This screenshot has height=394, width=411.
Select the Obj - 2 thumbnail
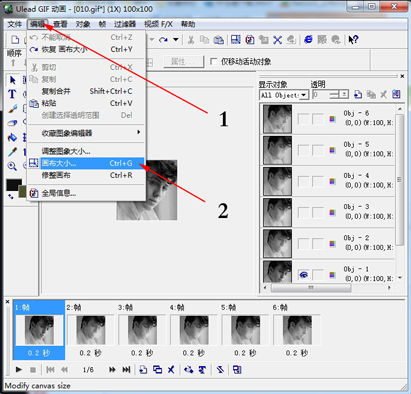point(277,244)
